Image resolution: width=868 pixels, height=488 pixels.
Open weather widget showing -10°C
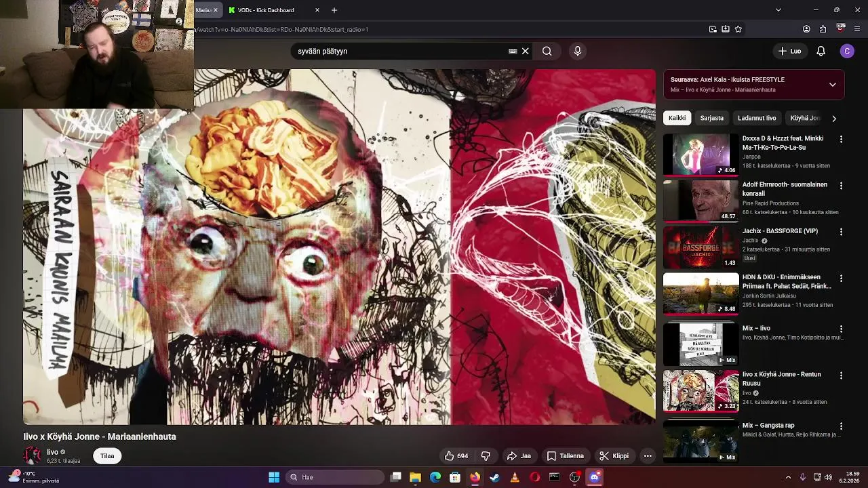[x=33, y=477]
